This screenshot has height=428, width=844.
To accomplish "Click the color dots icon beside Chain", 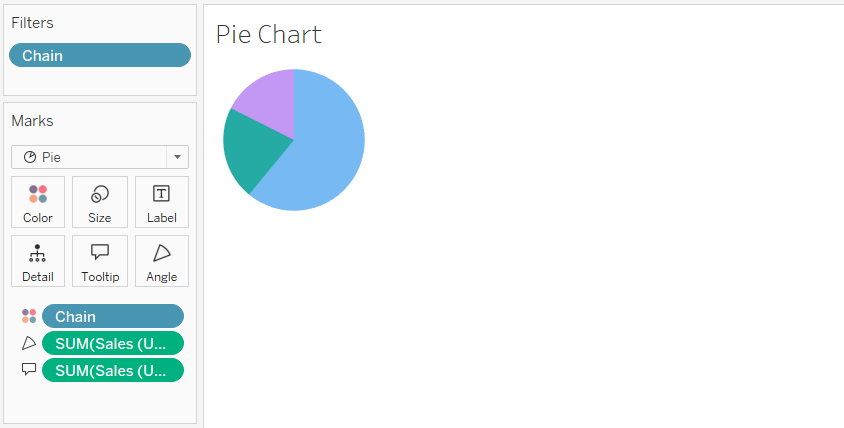I will (x=29, y=316).
